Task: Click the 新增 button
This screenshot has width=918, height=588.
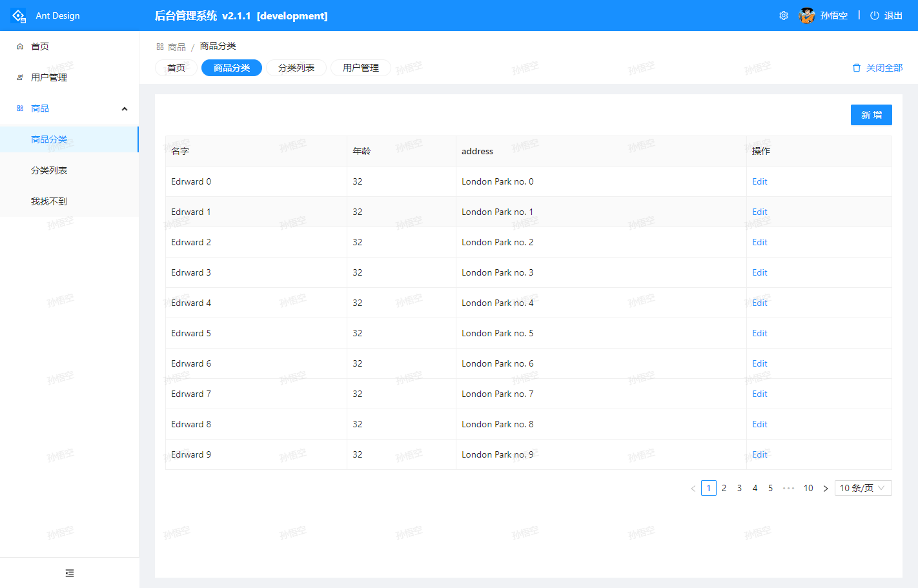Action: click(x=872, y=115)
